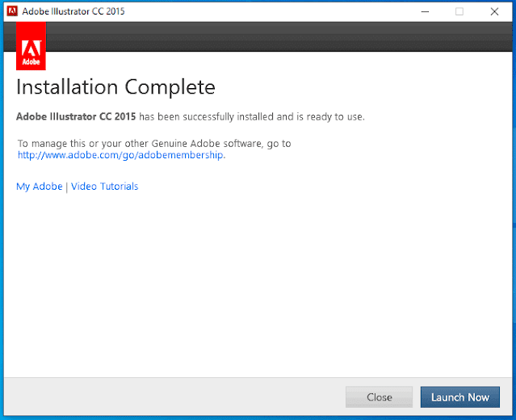This screenshot has width=516, height=420.
Task: Minimize the installer window
Action: [425, 11]
